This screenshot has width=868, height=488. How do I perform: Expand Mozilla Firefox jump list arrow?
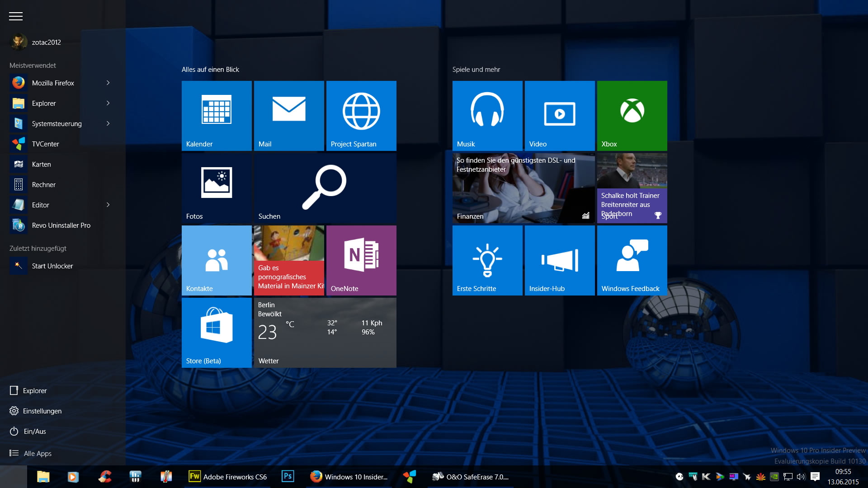[x=108, y=83]
